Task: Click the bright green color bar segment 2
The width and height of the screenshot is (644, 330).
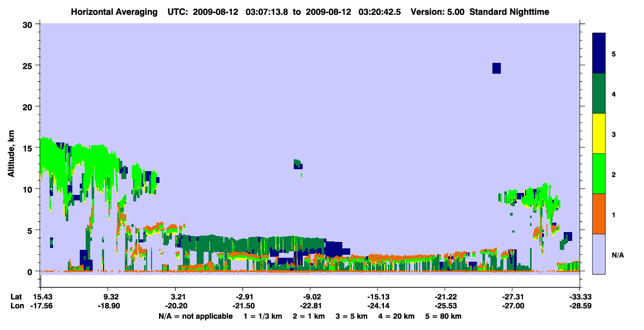Action: [599, 174]
